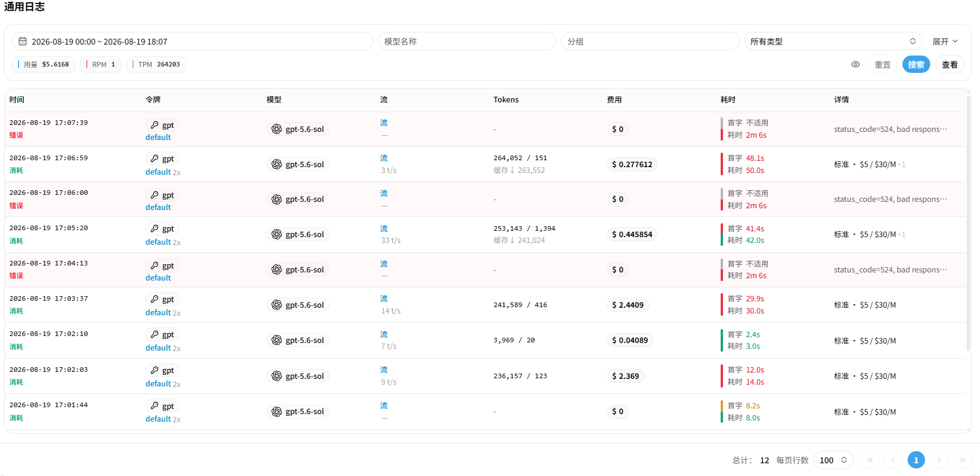Click the cost tag $ 2.4409
Viewport: 980px width, 476px height.
[x=627, y=305]
